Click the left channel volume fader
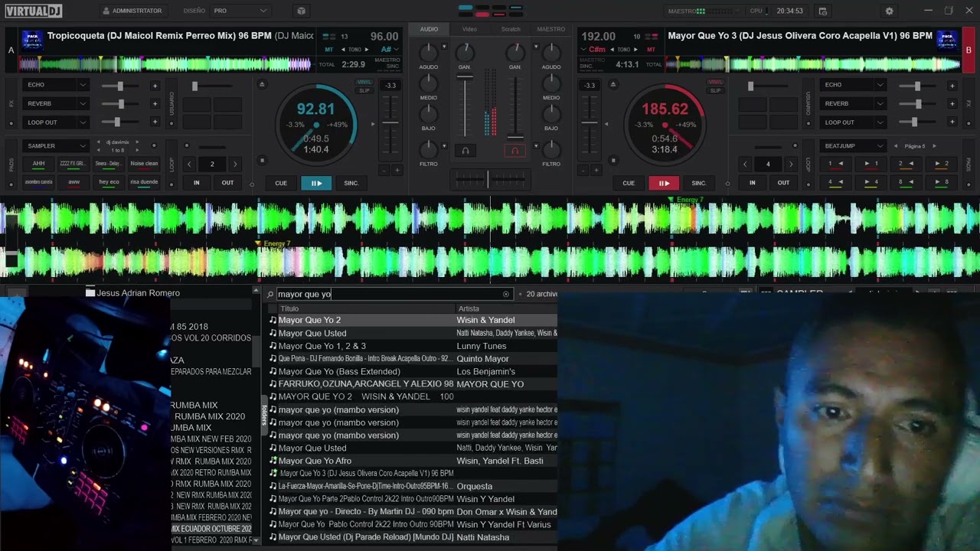The width and height of the screenshot is (980, 551). [x=465, y=105]
